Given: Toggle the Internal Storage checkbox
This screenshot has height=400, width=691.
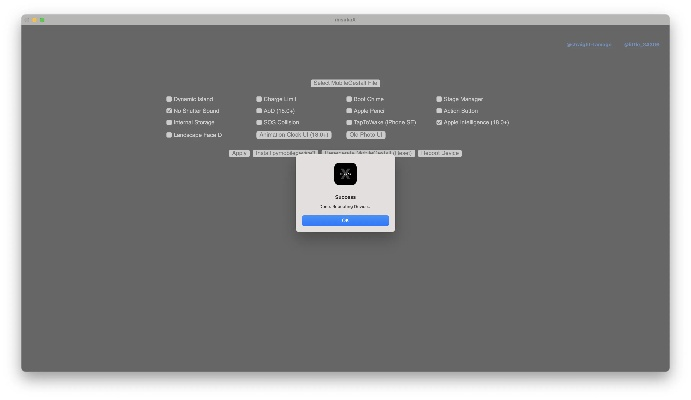Looking at the screenshot, I should [x=169, y=122].
